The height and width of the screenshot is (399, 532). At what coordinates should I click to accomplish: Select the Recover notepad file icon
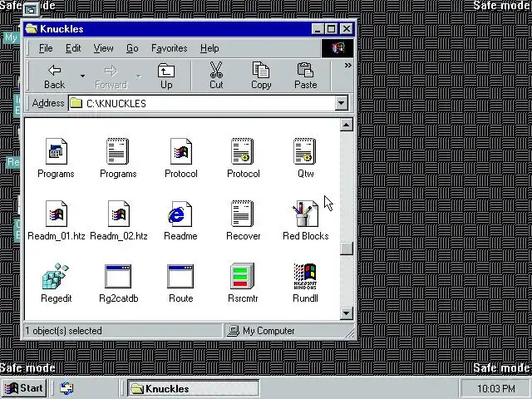pyautogui.click(x=243, y=214)
